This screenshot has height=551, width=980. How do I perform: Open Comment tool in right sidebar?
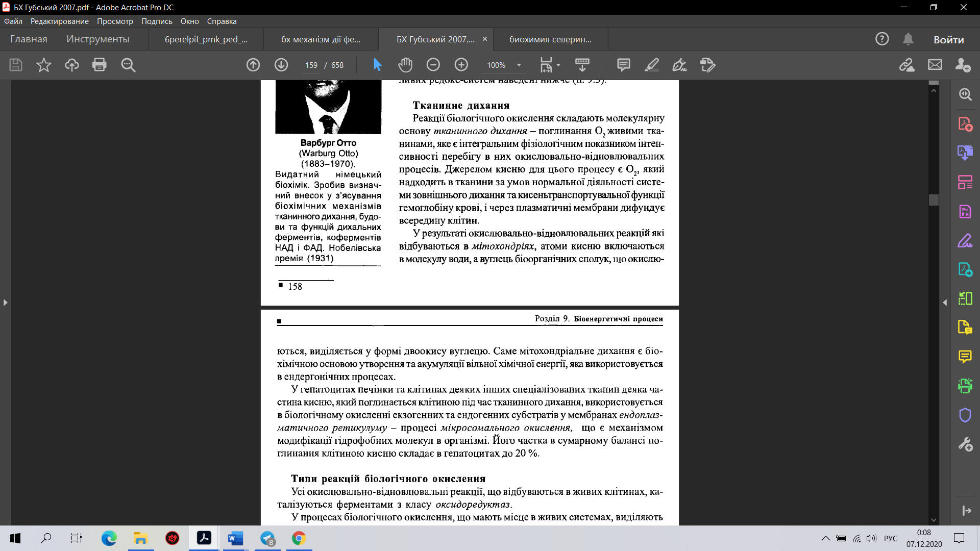(965, 357)
